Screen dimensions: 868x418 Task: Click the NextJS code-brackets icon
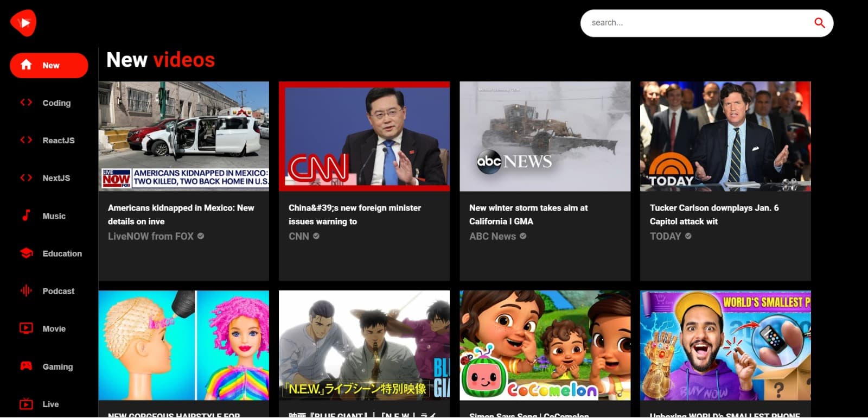[26, 178]
